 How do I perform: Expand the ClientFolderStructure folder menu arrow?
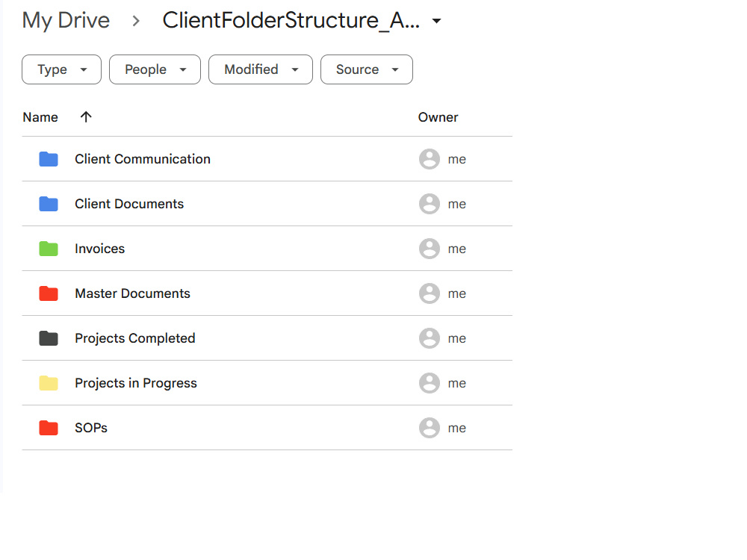(436, 21)
